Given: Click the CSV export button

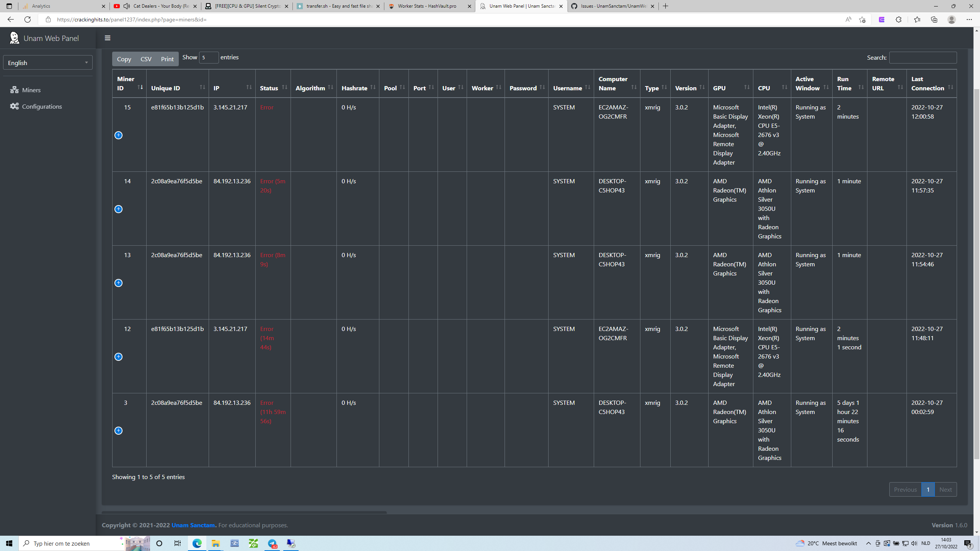Looking at the screenshot, I should click(145, 59).
